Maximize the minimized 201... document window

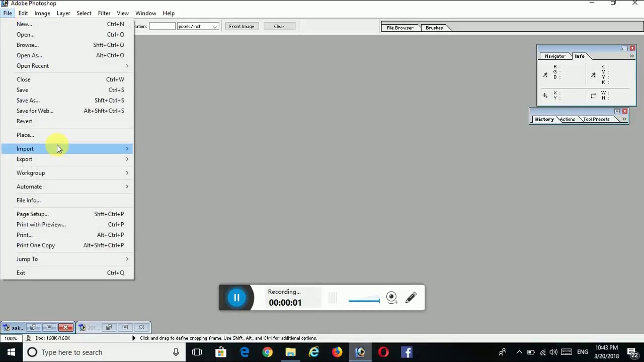(x=125, y=327)
